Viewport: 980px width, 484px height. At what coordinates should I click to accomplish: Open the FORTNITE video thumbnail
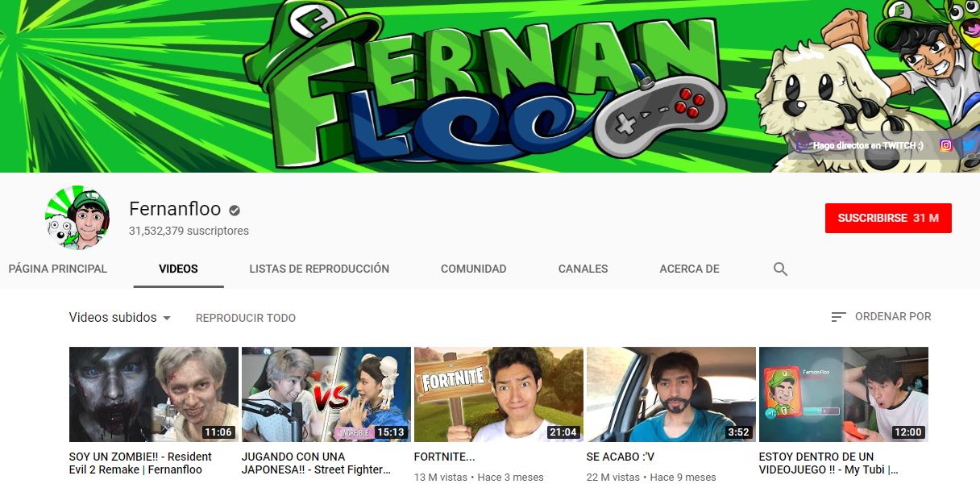click(499, 394)
